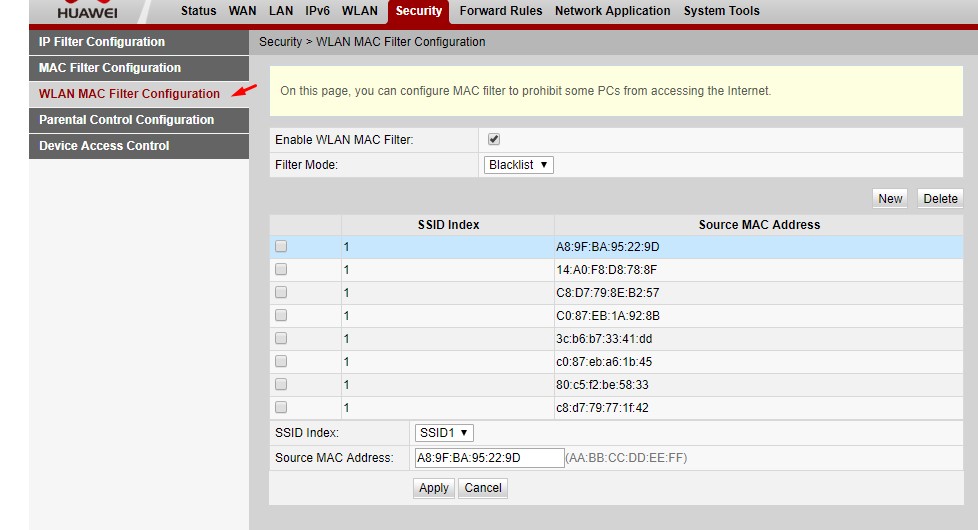The image size is (978, 530).
Task: Click the Apply button
Action: [x=433, y=488]
